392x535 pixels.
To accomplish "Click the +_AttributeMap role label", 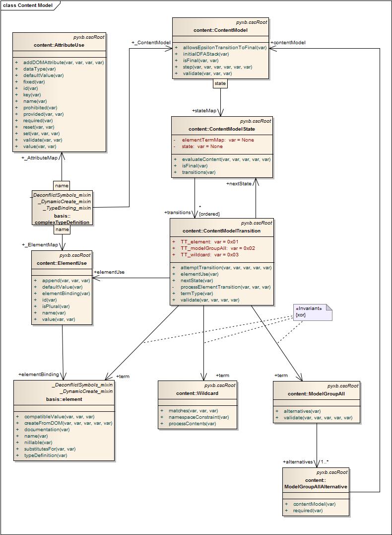I will [40, 157].
